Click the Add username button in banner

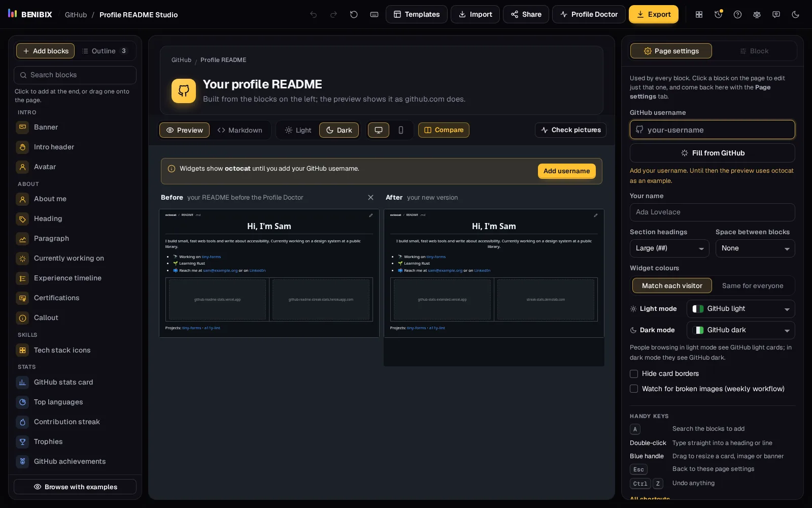click(566, 171)
